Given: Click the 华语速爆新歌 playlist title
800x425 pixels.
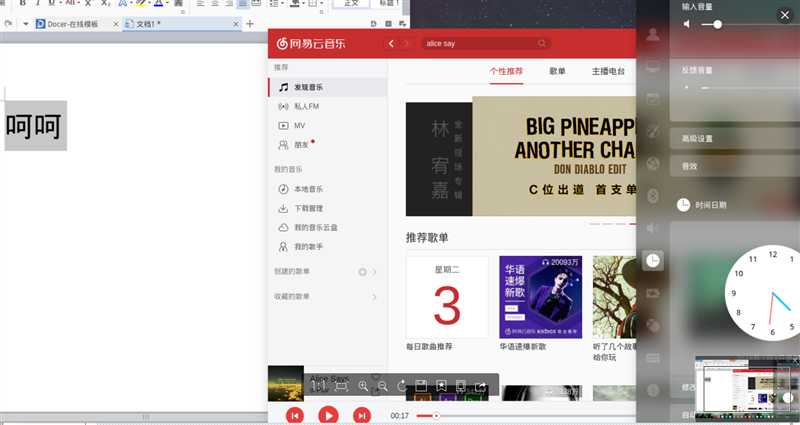Looking at the screenshot, I should pos(523,346).
